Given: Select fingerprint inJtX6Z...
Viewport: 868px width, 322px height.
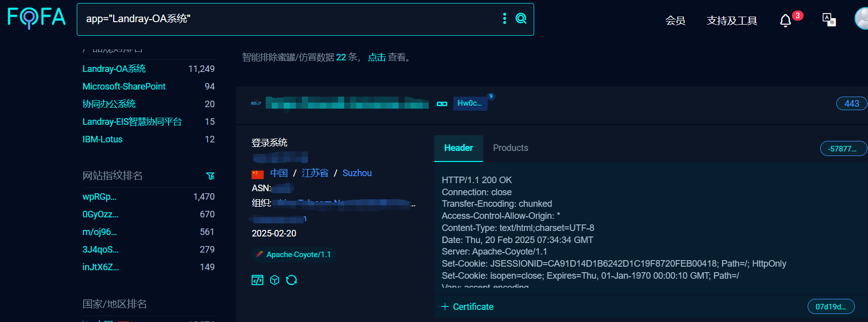Looking at the screenshot, I should (101, 267).
